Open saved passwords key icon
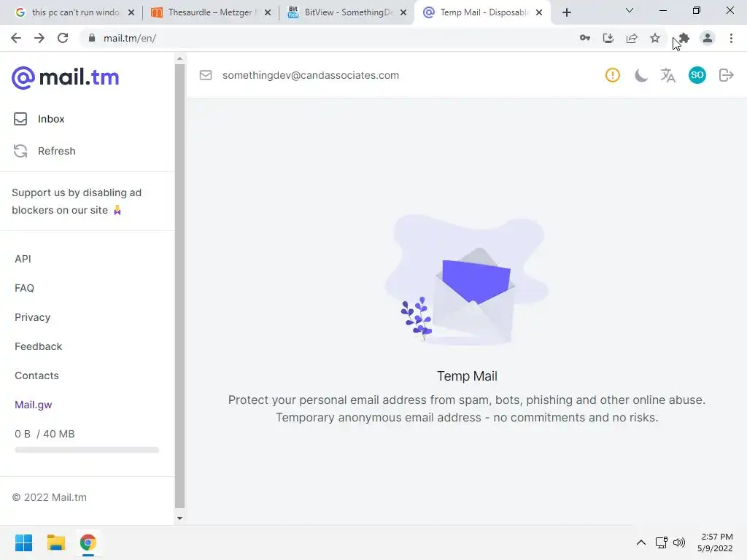This screenshot has width=747, height=560. point(585,38)
